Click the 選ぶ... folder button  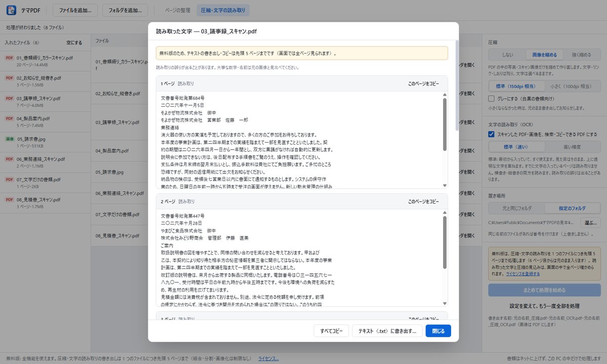click(591, 222)
